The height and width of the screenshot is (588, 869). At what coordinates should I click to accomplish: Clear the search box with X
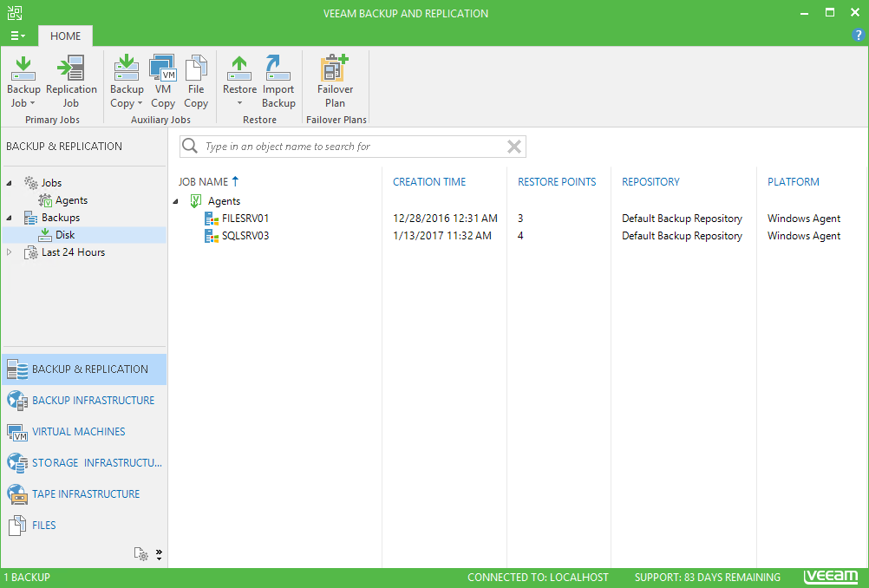[513, 147]
